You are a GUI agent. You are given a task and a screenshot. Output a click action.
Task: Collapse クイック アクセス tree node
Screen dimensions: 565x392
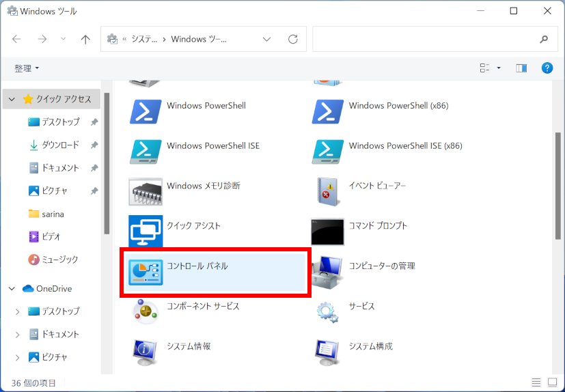tap(12, 99)
